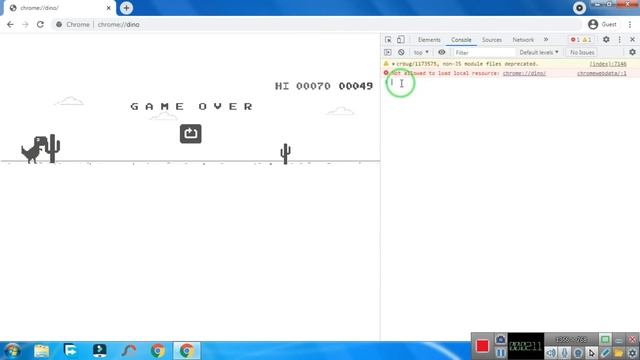640x360 pixels.
Task: Click the circular media indicator icon in title bar
Action: tap(579, 8)
